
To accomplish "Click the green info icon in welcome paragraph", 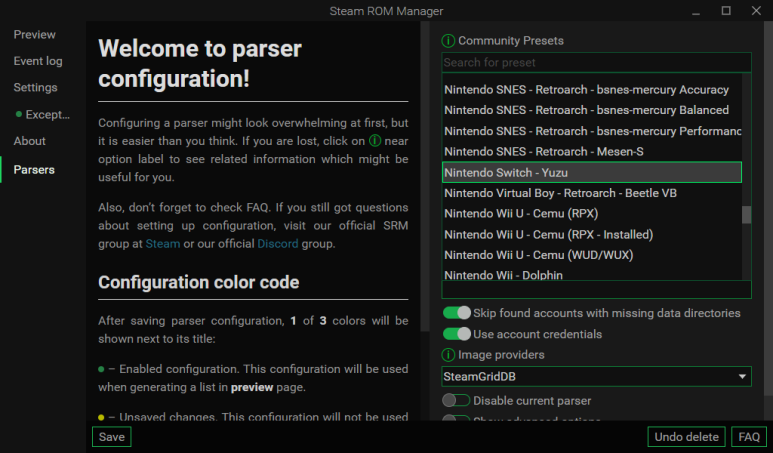I will coord(375,141).
